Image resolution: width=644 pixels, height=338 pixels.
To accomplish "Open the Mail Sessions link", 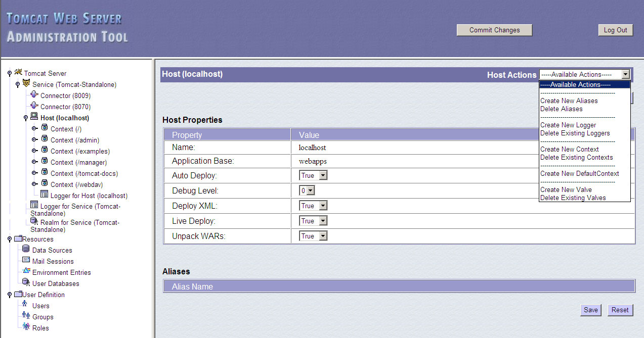I will 53,261.
